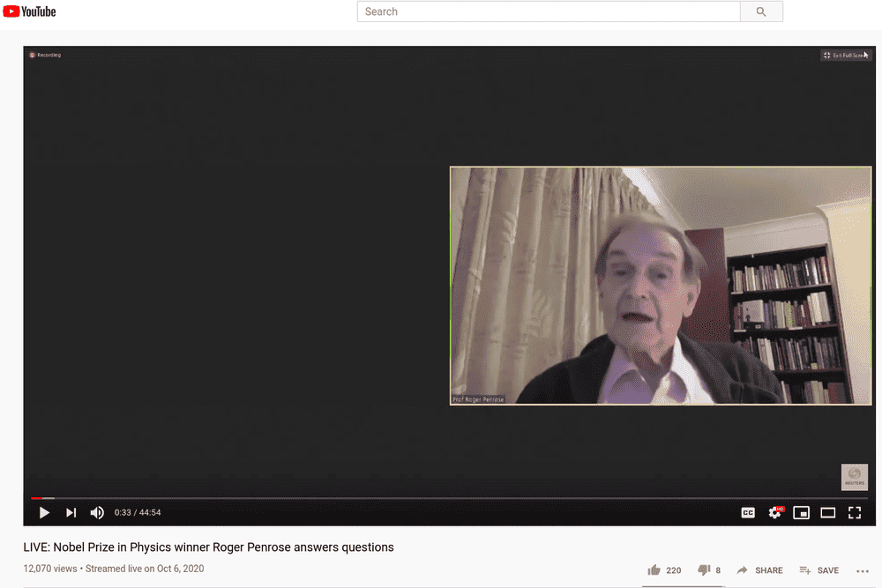Dislike the video with thumbs down
Image resolution: width=882 pixels, height=588 pixels.
(704, 570)
